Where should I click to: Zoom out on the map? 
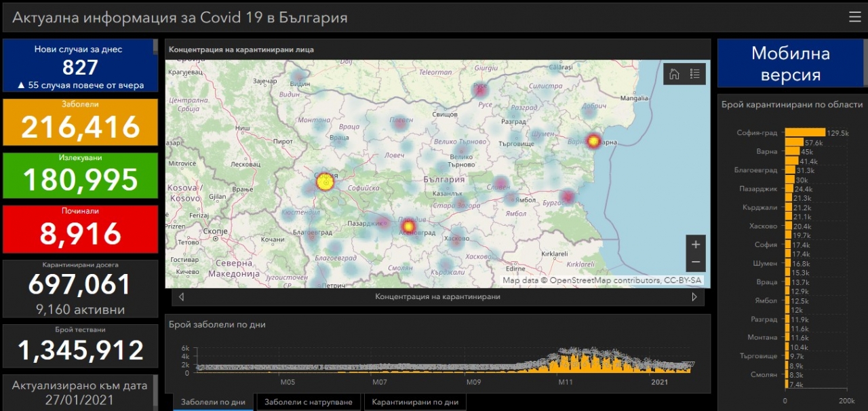(695, 262)
